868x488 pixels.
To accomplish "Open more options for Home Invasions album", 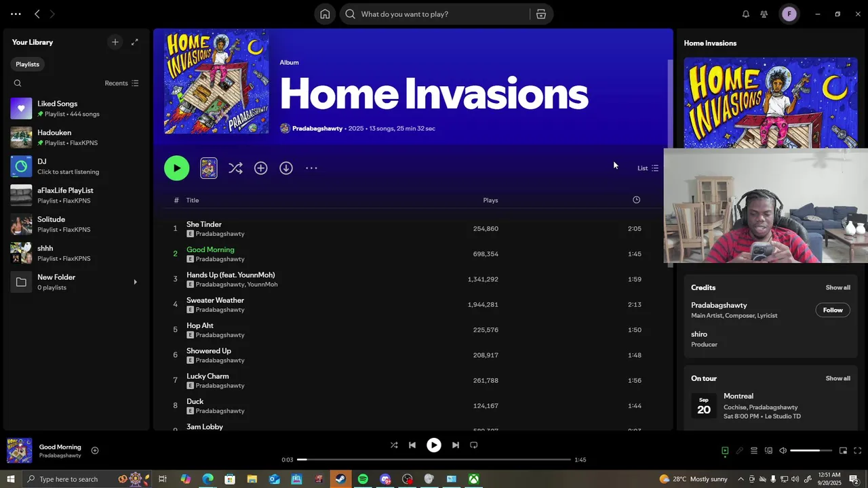I will [311, 168].
